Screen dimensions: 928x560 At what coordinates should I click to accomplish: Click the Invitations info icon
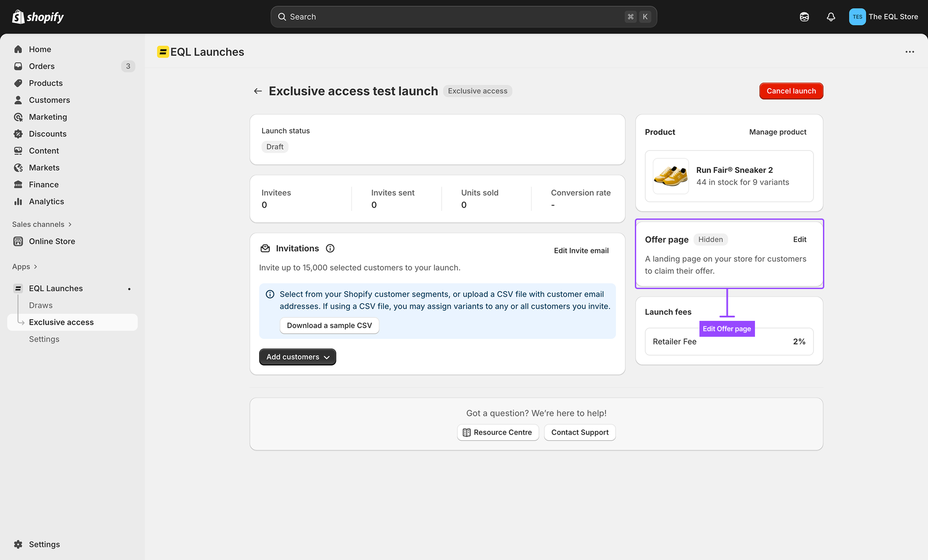330,248
